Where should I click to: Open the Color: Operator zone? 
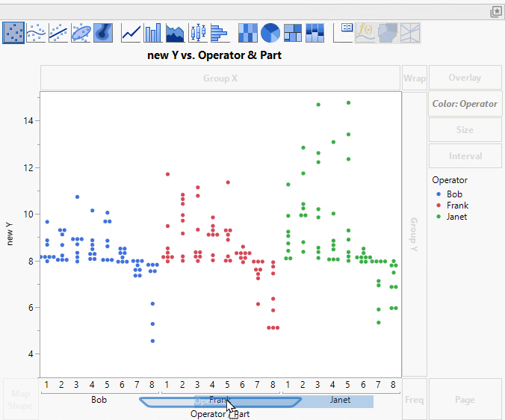[x=465, y=104]
